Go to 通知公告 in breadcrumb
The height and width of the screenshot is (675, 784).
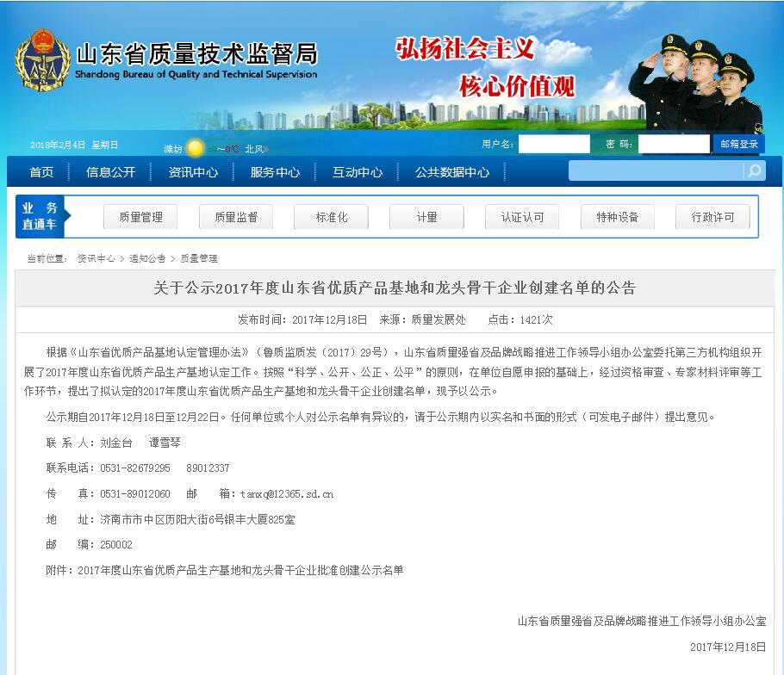[147, 258]
